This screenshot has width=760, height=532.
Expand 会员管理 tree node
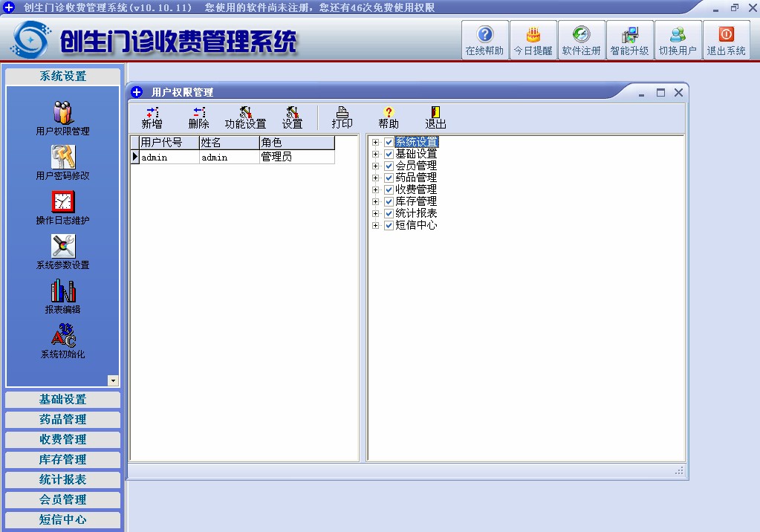pos(375,166)
